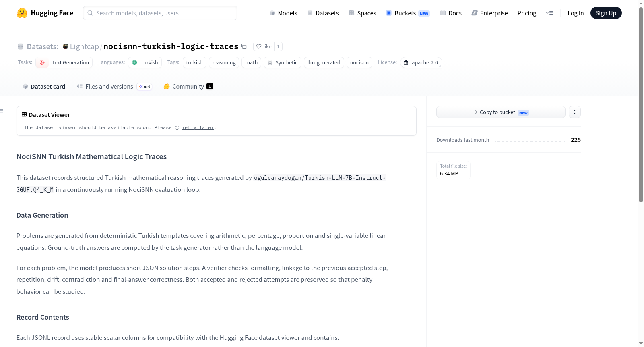Screen dimensions: 644x347
Task: Click the llm-generated tag
Action: click(324, 62)
